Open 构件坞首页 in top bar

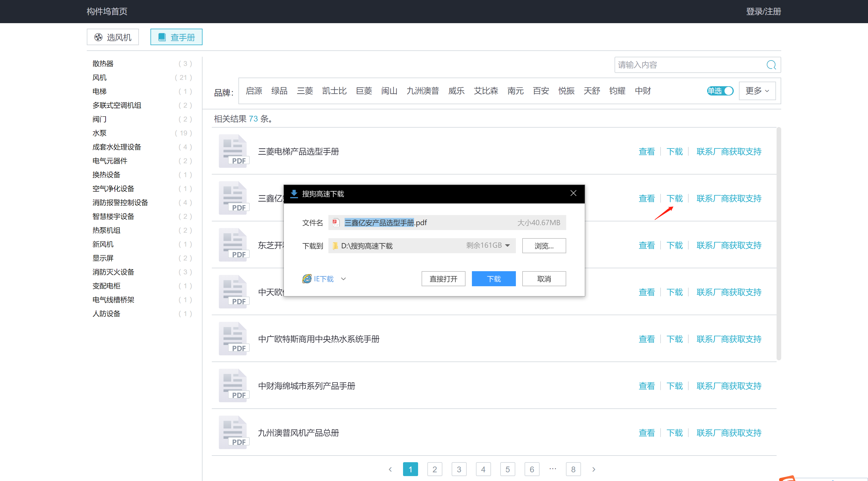pos(107,12)
